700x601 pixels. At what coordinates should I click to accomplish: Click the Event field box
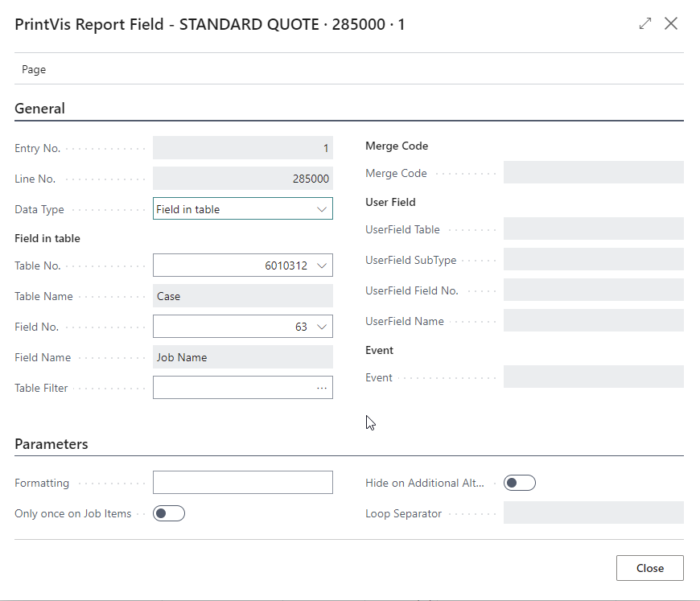coord(593,377)
